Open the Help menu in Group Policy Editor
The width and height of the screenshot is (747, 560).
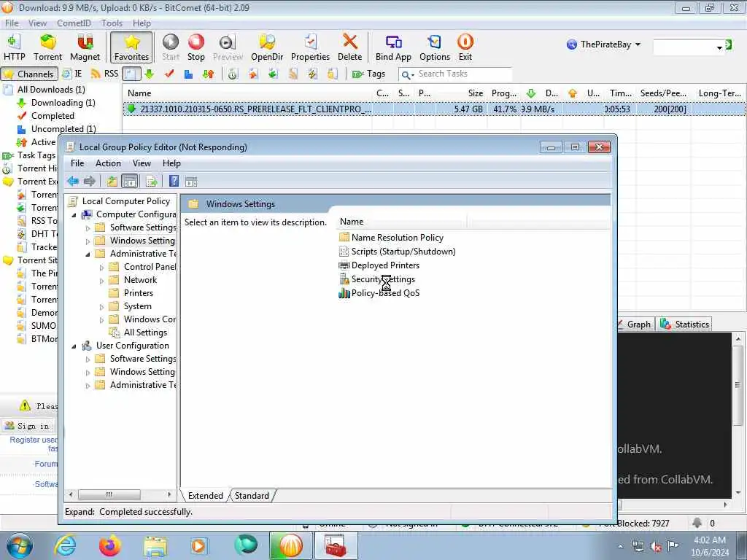[x=171, y=163]
